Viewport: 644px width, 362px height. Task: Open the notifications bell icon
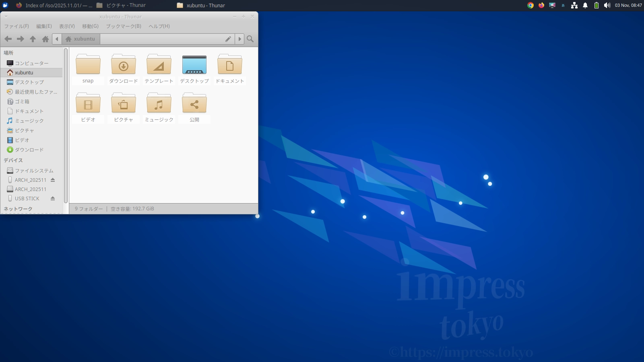tap(585, 5)
